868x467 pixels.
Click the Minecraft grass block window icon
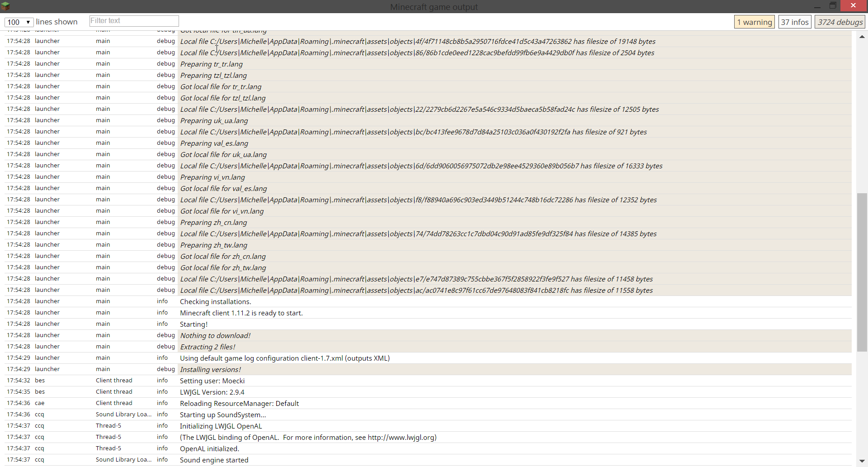tap(6, 6)
